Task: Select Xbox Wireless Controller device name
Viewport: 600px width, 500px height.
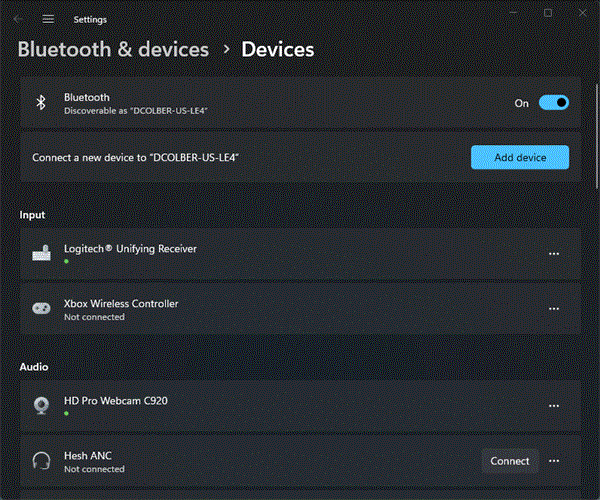Action: pyautogui.click(x=121, y=303)
